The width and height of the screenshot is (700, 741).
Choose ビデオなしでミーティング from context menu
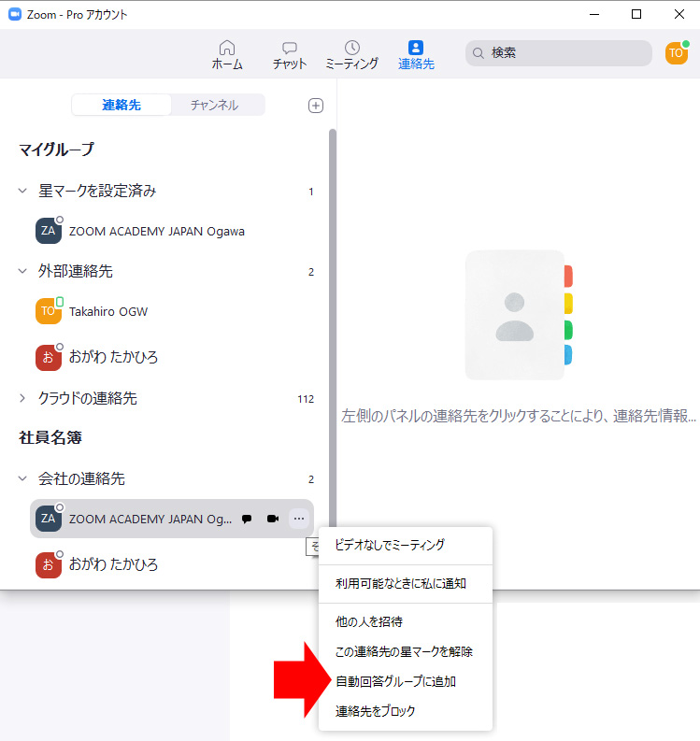coord(390,545)
